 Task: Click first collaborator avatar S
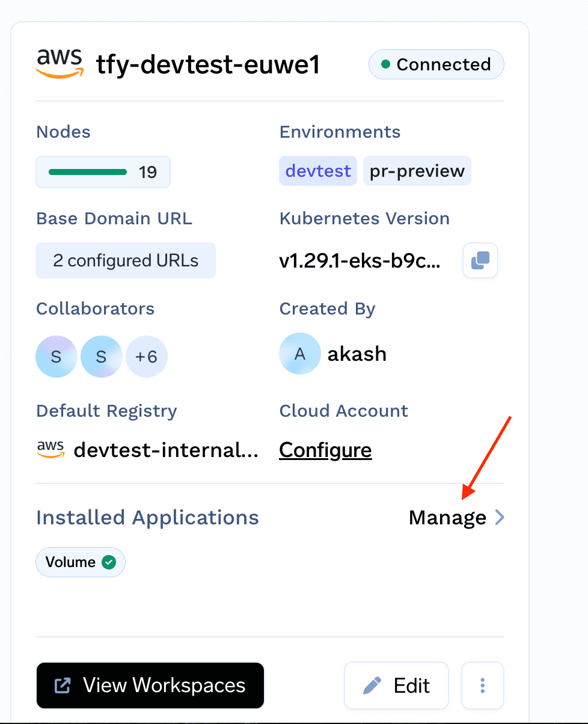tap(56, 357)
